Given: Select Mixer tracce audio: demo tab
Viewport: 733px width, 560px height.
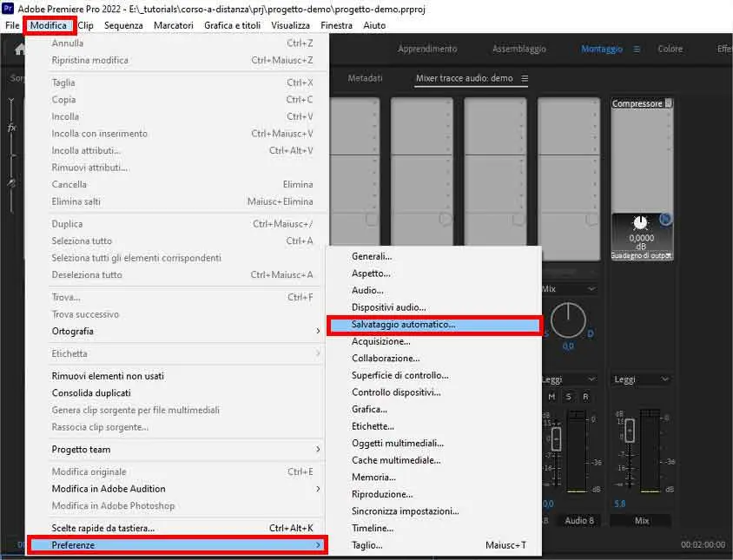Looking at the screenshot, I should pyautogui.click(x=464, y=78).
